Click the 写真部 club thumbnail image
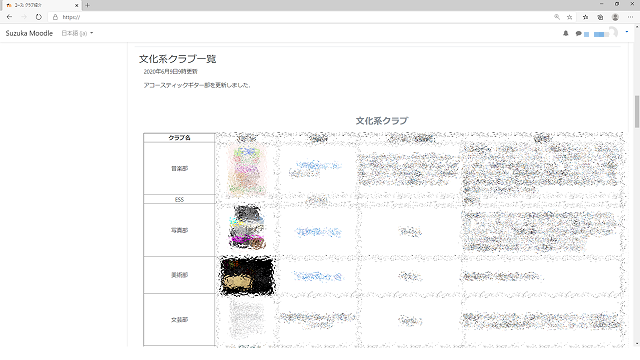640x360 pixels. pos(247,227)
